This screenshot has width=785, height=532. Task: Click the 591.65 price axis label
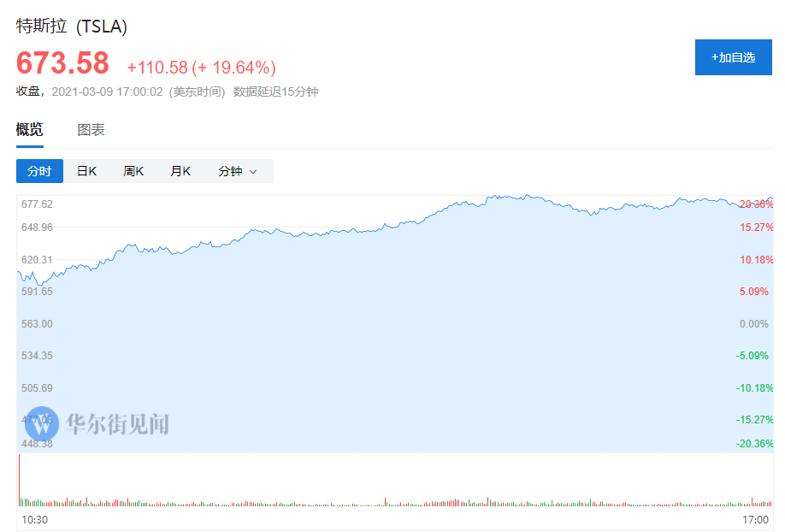click(37, 291)
